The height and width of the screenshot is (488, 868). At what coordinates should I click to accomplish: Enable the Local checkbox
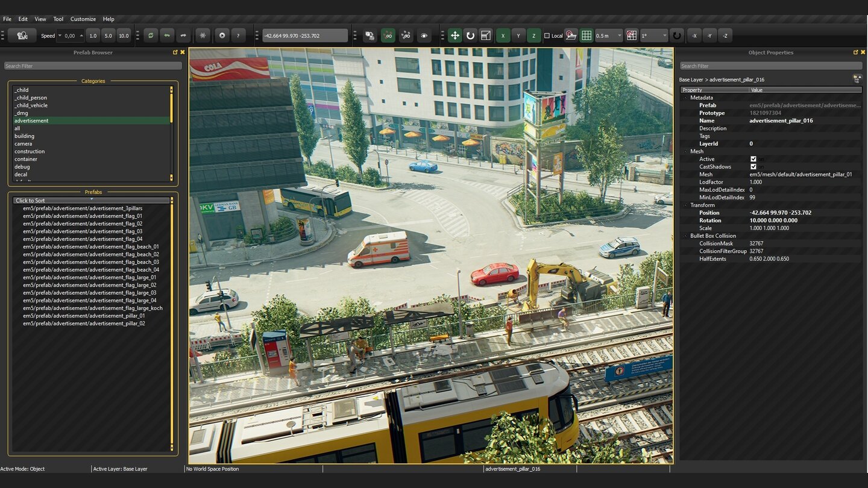point(547,36)
